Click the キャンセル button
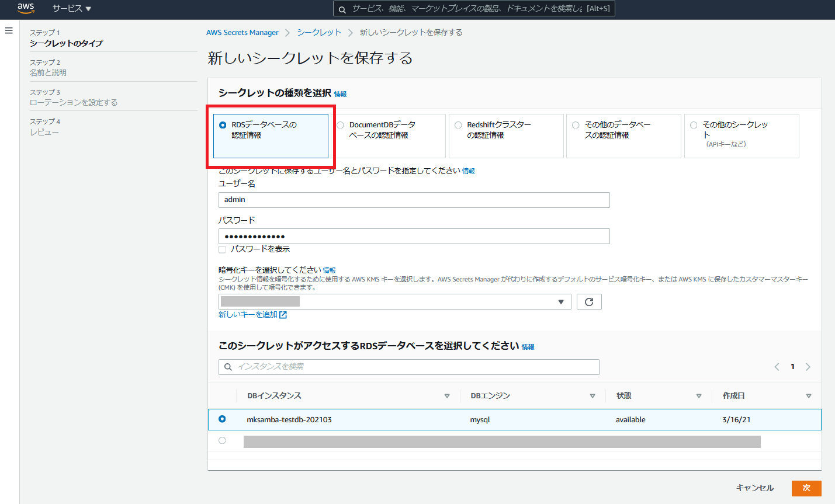835x504 pixels. point(755,488)
